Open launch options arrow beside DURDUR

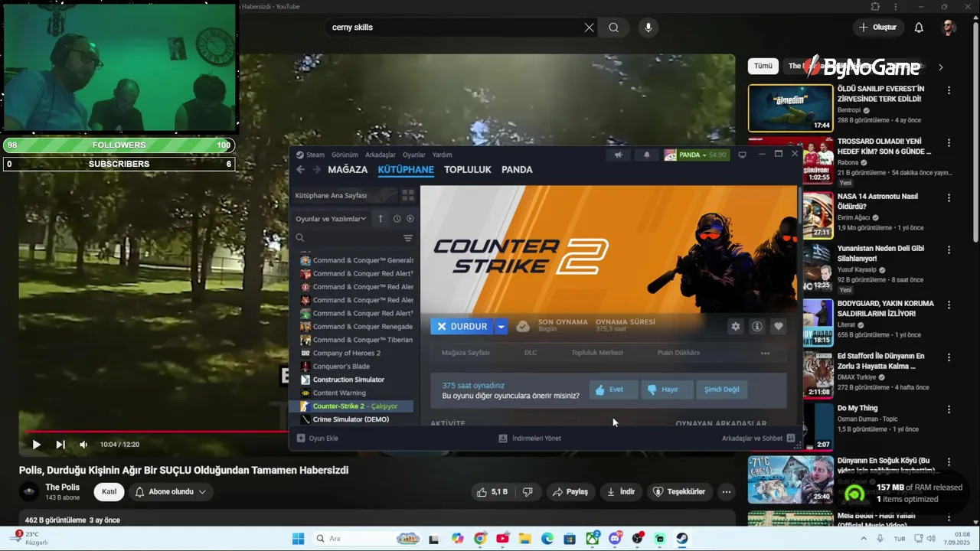pyautogui.click(x=501, y=327)
